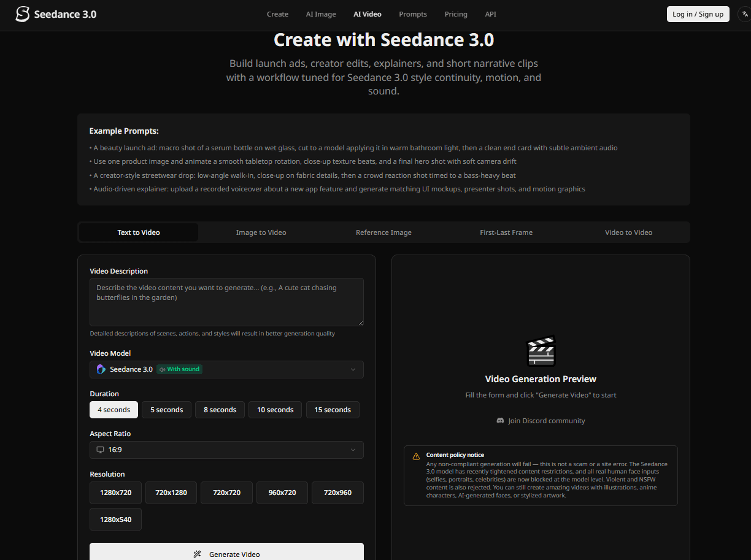This screenshot has height=560, width=751.
Task: Open the Create nav menu
Action: coord(277,14)
